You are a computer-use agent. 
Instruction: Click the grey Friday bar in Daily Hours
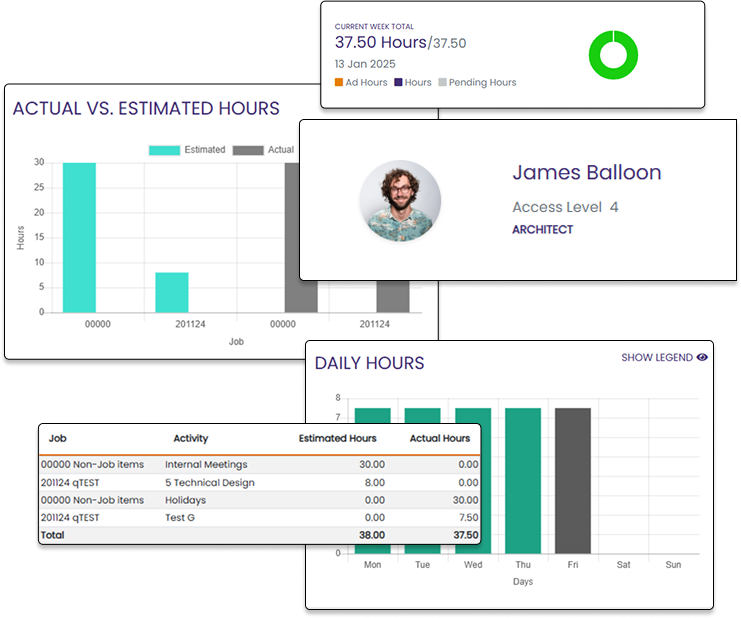click(573, 480)
